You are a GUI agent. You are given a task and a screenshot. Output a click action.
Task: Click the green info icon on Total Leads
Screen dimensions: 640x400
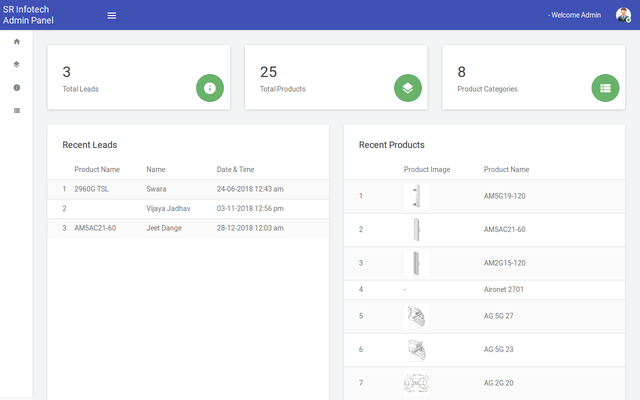pos(210,88)
